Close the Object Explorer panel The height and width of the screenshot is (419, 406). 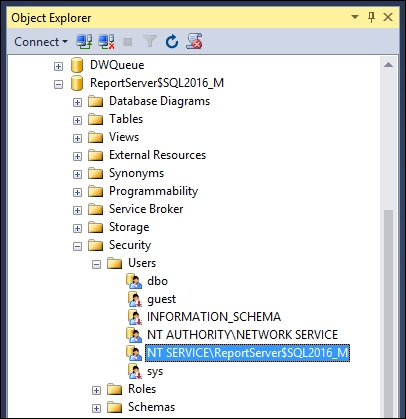tap(388, 17)
